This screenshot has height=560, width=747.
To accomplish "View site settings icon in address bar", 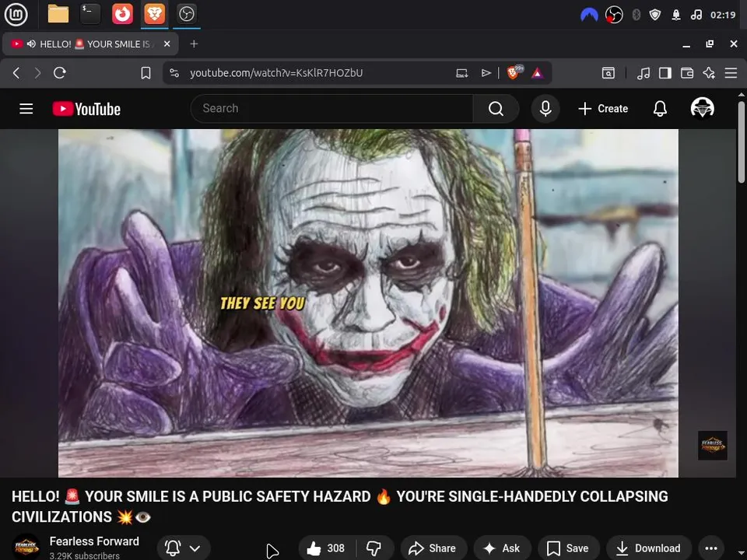I will pos(174,73).
